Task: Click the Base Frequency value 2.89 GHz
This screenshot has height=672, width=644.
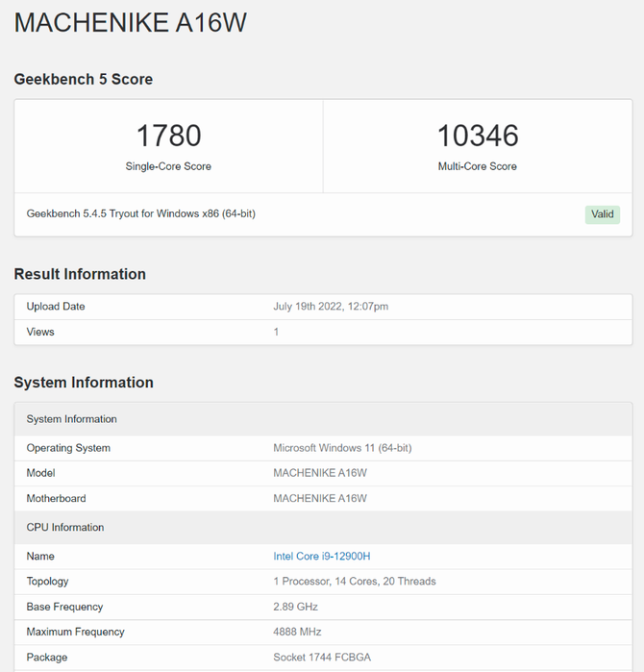Action: (295, 607)
